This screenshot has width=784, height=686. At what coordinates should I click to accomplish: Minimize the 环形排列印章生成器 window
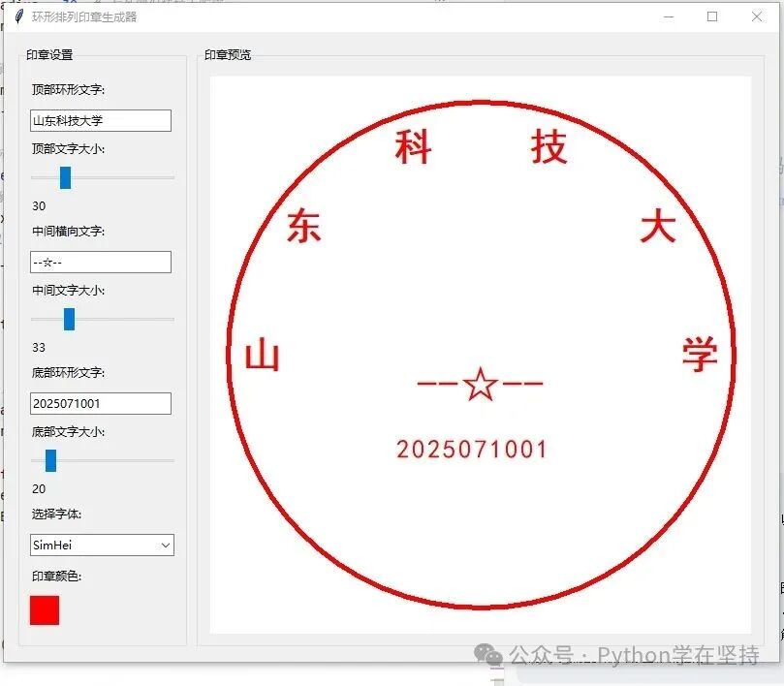point(669,17)
